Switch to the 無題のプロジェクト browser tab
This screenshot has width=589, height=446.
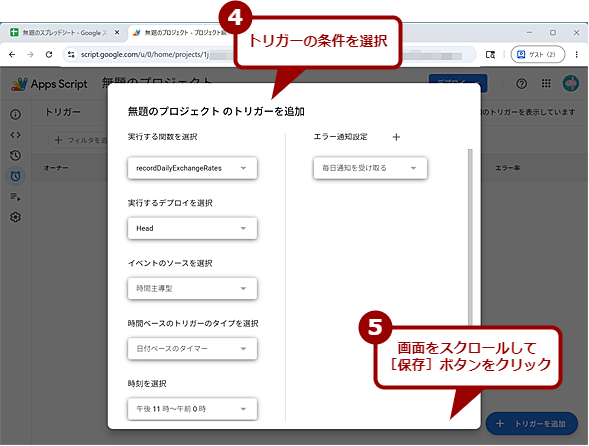click(180, 33)
